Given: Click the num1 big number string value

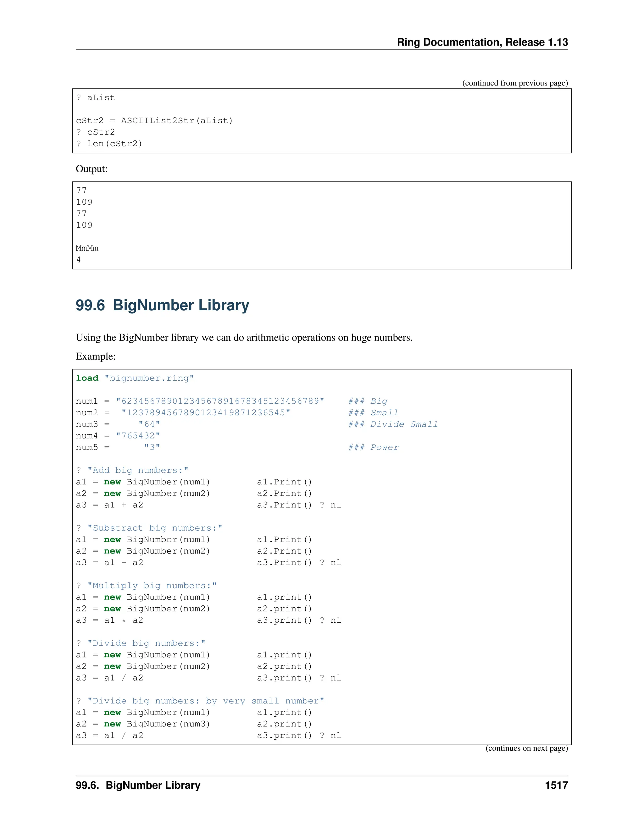Looking at the screenshot, I should tap(220, 401).
